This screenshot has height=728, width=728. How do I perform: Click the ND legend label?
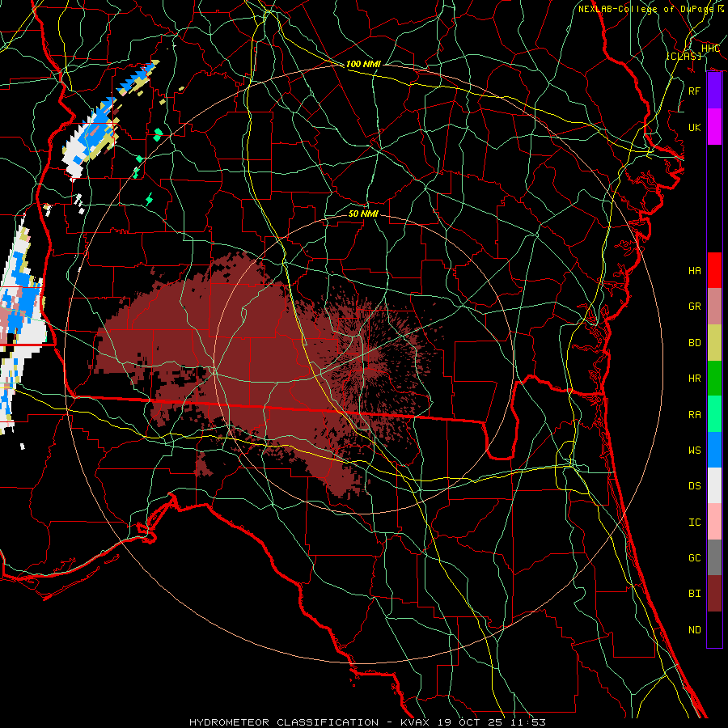tap(694, 630)
